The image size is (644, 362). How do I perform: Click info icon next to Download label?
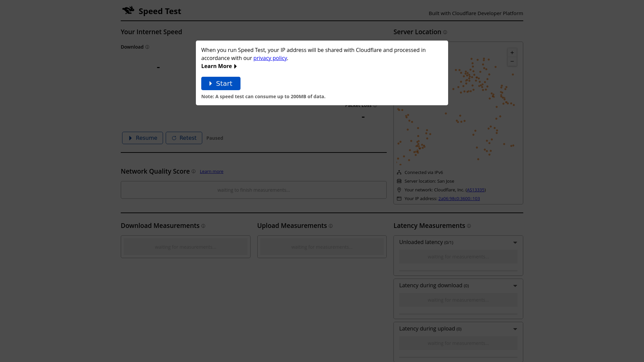pos(147,47)
